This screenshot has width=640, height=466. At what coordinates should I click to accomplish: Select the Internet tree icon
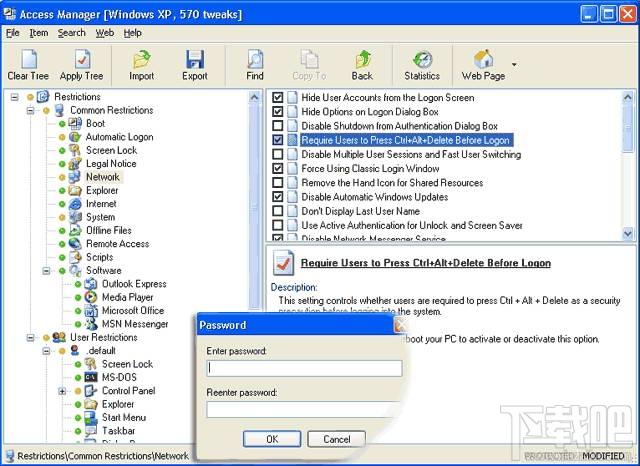point(75,204)
